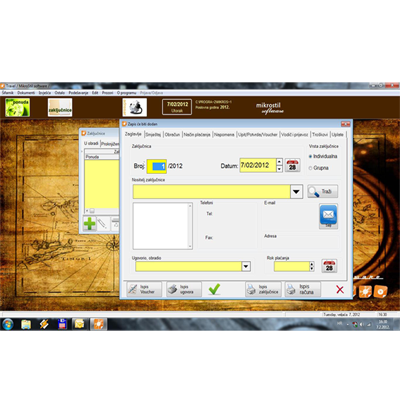Click the Rok plaćanja spinner arrows
The width and height of the screenshot is (400, 400).
coord(312,266)
